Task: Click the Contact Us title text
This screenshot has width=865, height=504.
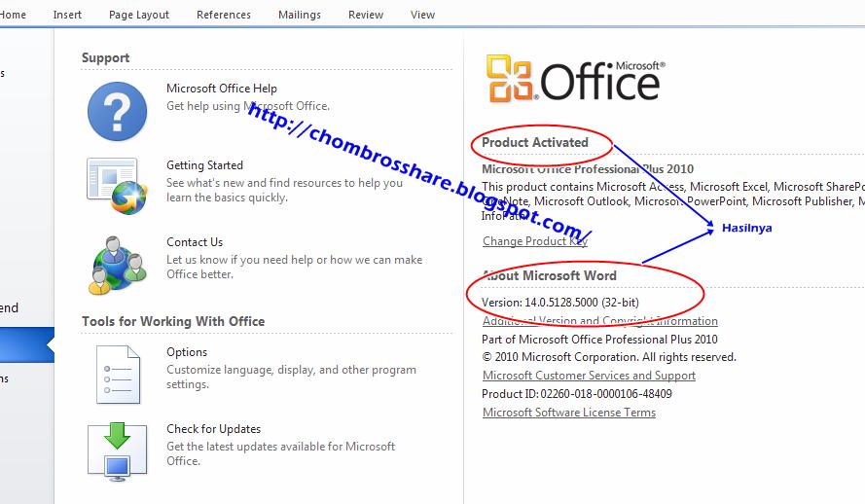Action: pos(195,242)
